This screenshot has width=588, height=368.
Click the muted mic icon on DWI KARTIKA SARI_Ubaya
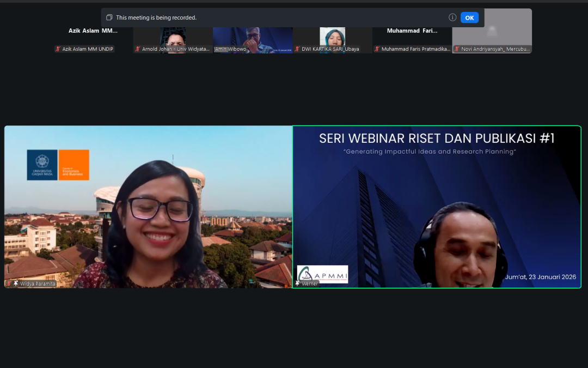(x=297, y=49)
